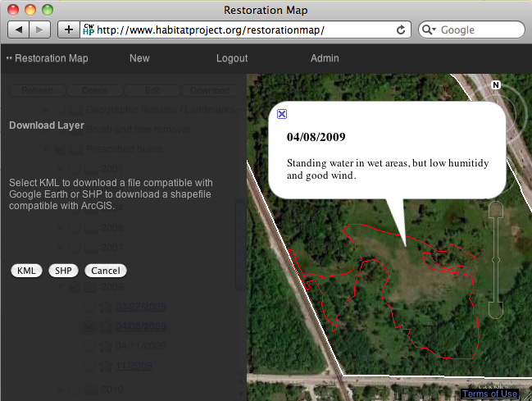Click the Prescribed burns folder icon
The image size is (532, 401).
pyautogui.click(x=76, y=149)
